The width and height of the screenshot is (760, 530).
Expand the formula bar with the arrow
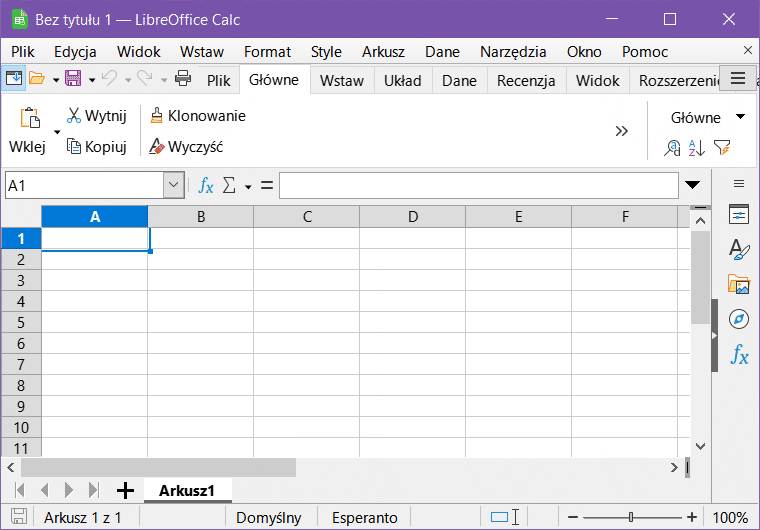693,185
